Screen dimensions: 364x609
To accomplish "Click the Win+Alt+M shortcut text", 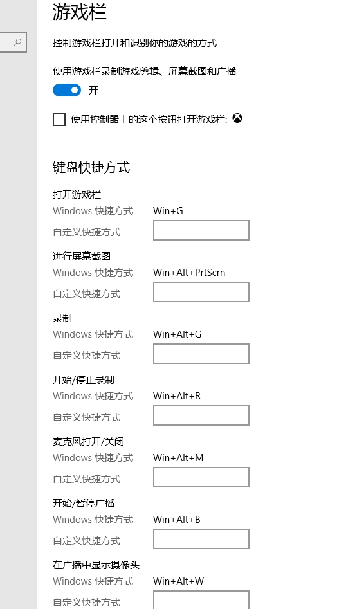I will click(178, 458).
